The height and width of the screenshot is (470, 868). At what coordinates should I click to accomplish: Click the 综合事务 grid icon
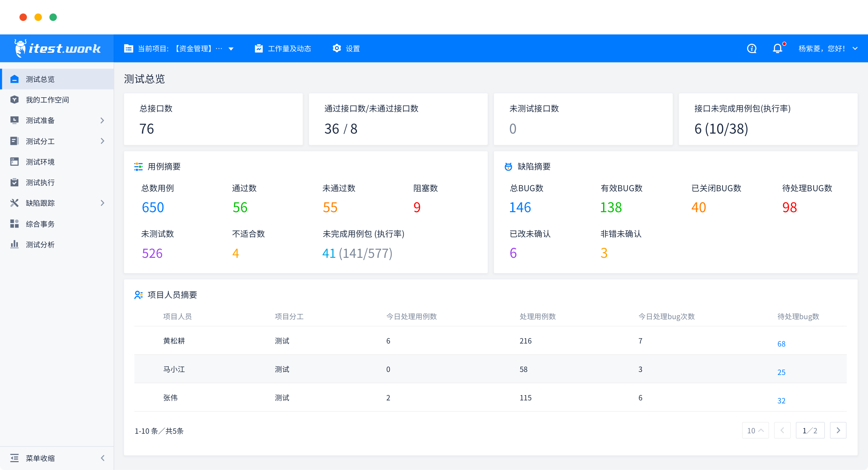(14, 224)
